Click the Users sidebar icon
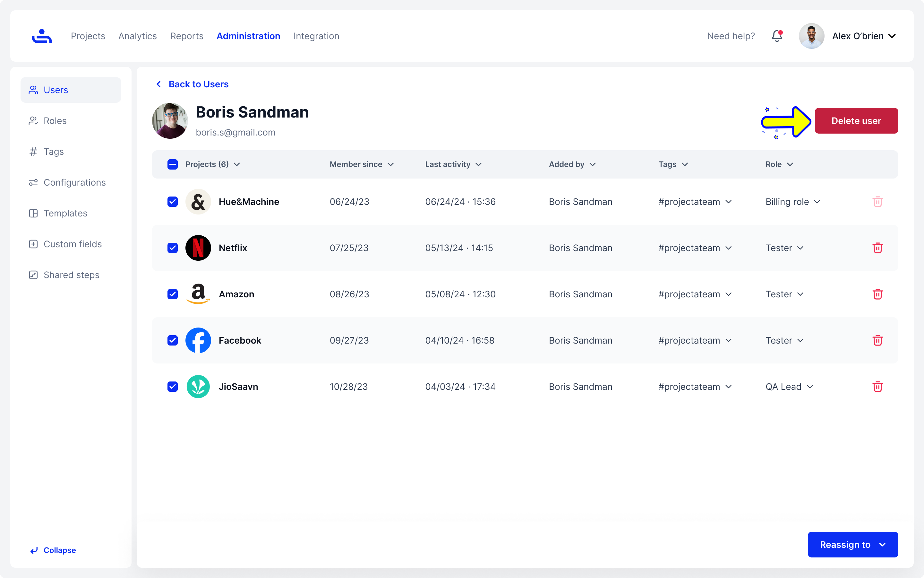The image size is (924, 578). [x=33, y=90]
